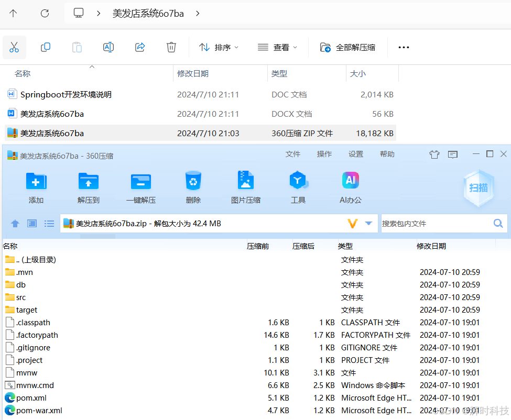This screenshot has height=420, width=511.
Task: Click the Paste clipboard icon in Explorer
Action: point(77,47)
